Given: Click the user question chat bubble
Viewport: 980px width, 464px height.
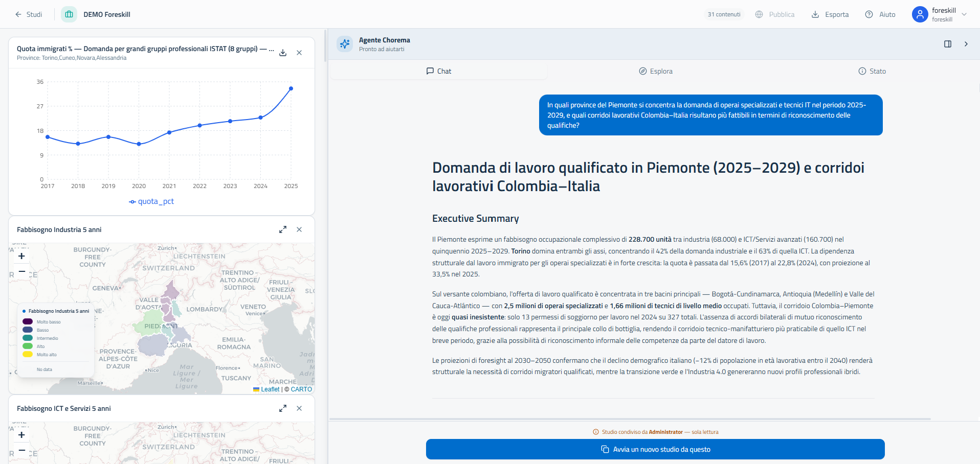Looking at the screenshot, I should click(711, 115).
